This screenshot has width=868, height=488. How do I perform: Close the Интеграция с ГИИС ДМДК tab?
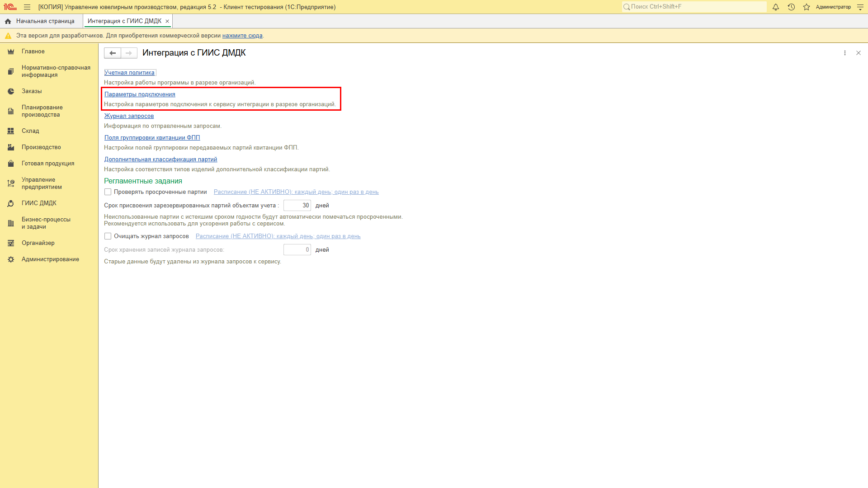point(167,21)
